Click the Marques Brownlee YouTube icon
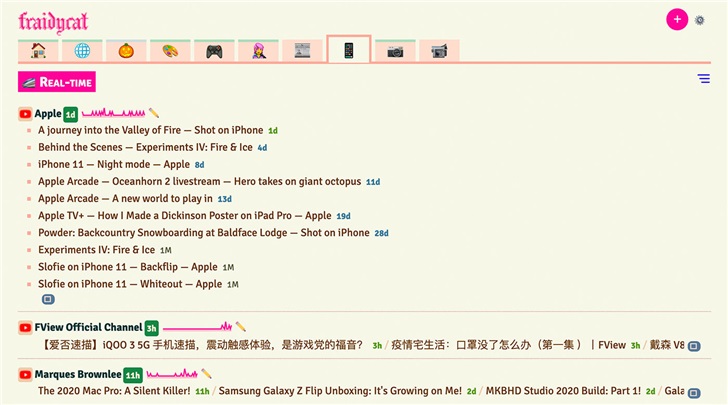728x405 pixels. pos(25,374)
